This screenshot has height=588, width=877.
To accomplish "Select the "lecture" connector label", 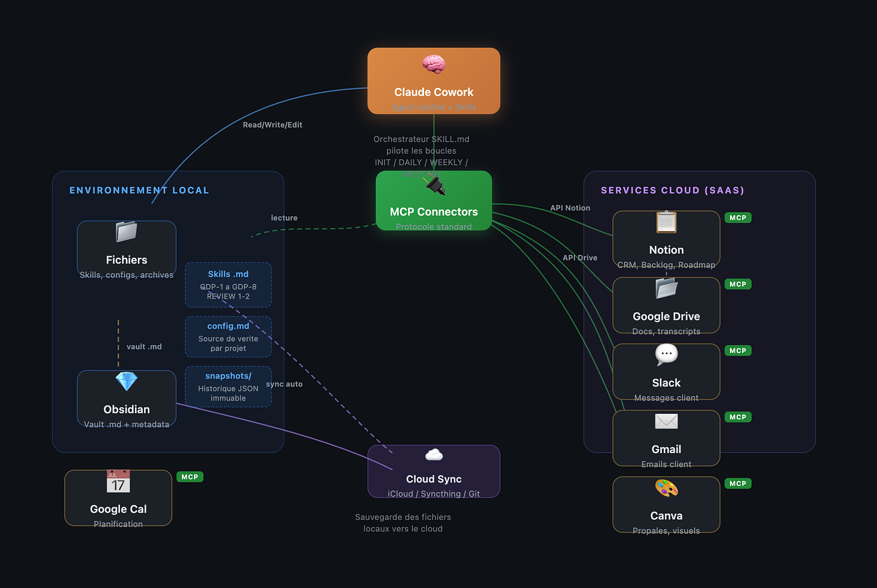I will [284, 218].
